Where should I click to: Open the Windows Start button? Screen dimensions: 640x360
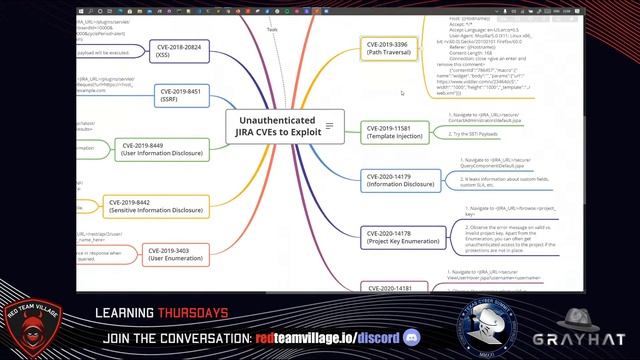pos(81,11)
